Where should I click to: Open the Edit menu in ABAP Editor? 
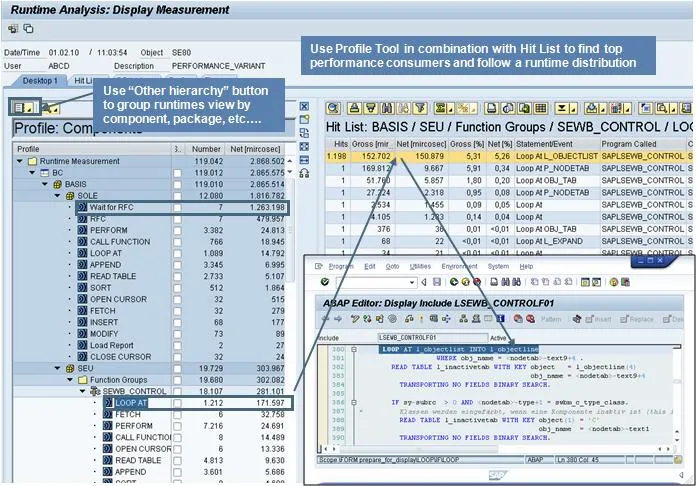(x=370, y=266)
